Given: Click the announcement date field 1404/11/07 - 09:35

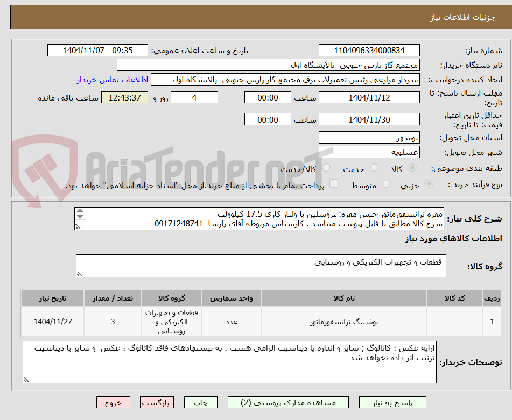Looking at the screenshot, I should coord(97,51).
